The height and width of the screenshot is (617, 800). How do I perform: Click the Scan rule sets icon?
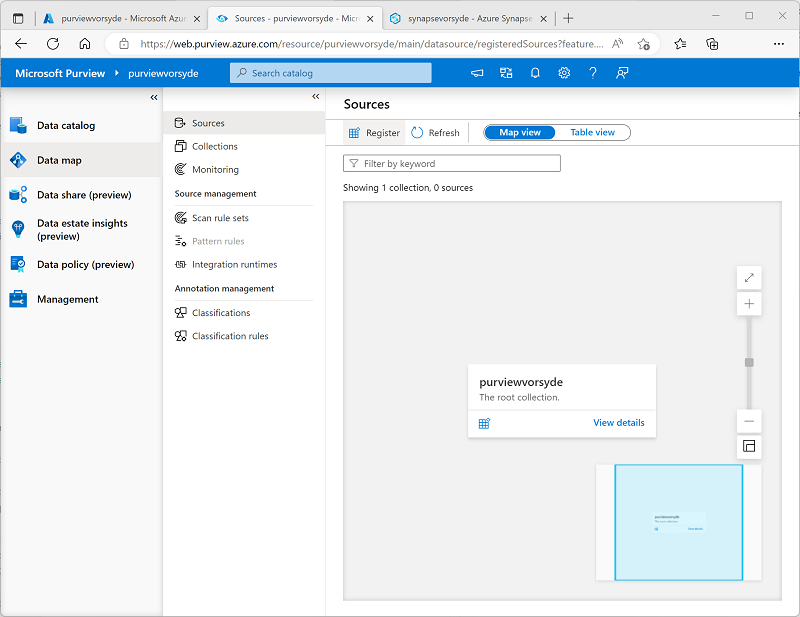point(180,218)
